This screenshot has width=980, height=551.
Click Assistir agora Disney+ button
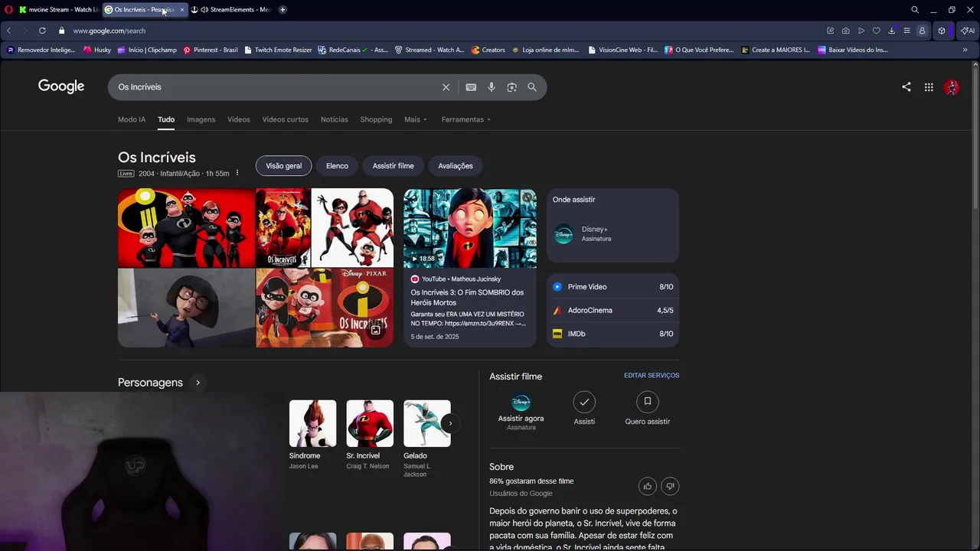point(521,412)
